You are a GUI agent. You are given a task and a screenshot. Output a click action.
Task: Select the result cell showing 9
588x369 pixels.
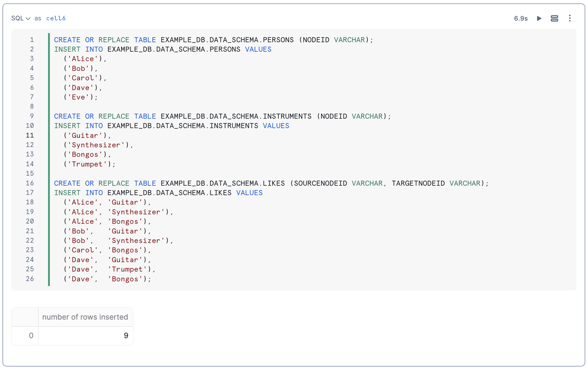point(86,336)
